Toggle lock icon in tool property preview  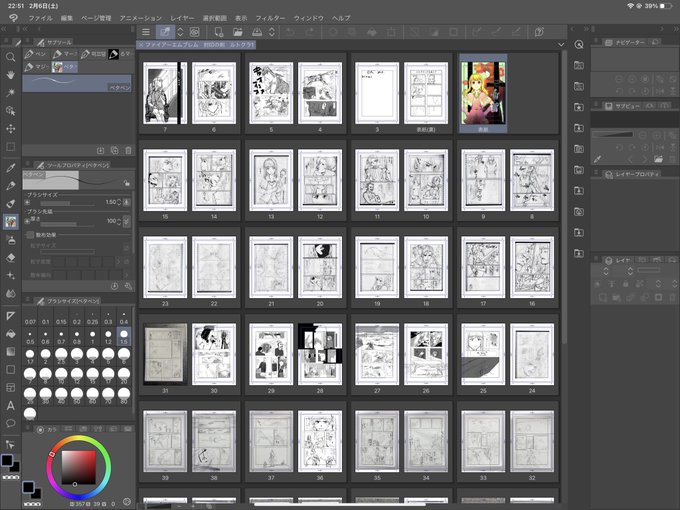(126, 183)
